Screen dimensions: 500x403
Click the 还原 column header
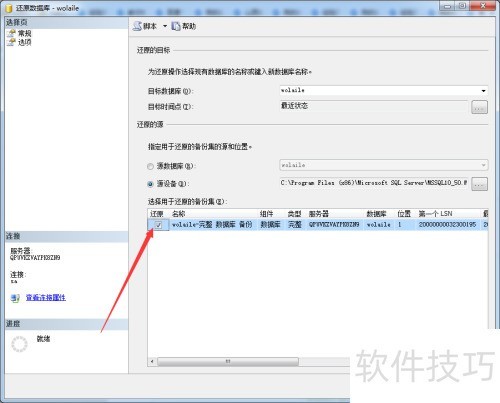coord(158,214)
